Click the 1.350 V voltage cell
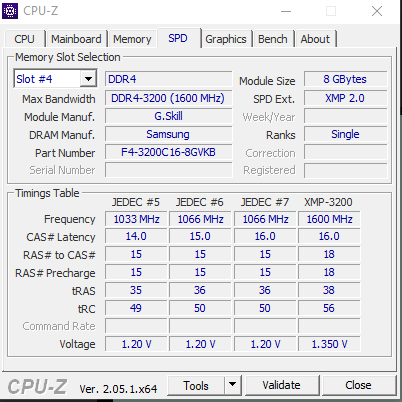This screenshot has width=402, height=402. click(x=329, y=344)
